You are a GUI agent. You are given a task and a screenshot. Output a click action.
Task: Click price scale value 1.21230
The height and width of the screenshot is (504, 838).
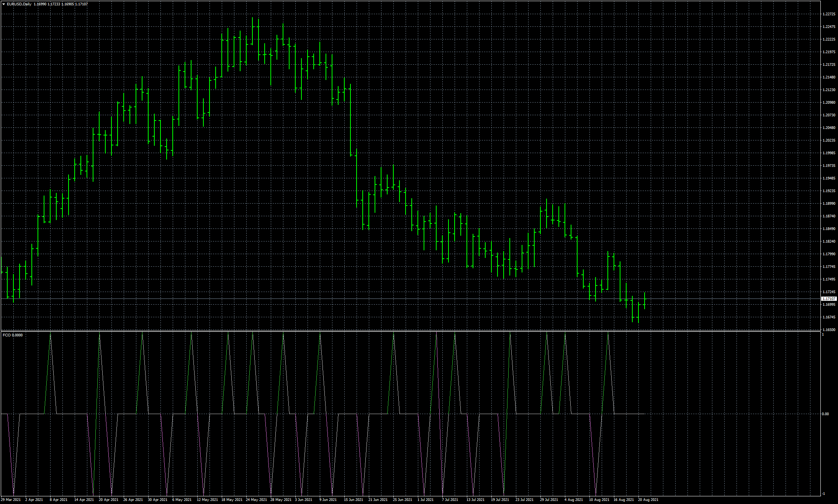(829, 90)
